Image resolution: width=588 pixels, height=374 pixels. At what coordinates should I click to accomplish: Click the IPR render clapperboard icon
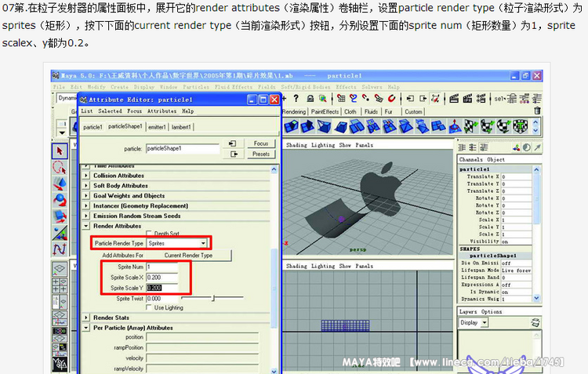pos(467,99)
